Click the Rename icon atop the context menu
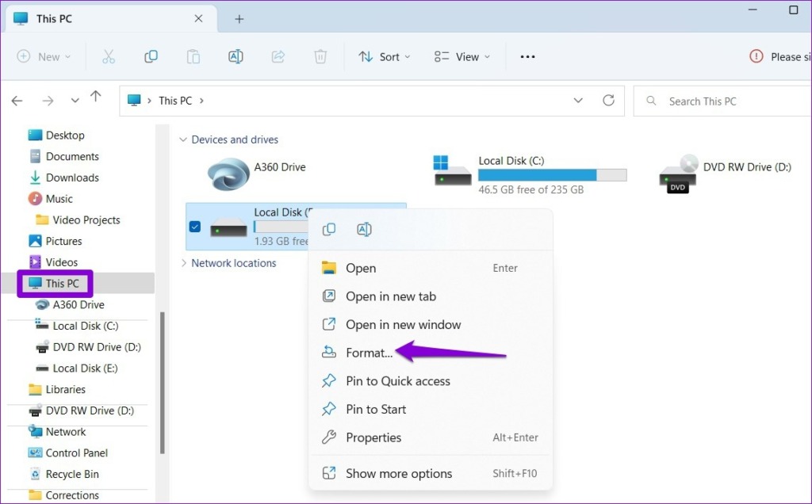The height and width of the screenshot is (504, 812). point(364,229)
